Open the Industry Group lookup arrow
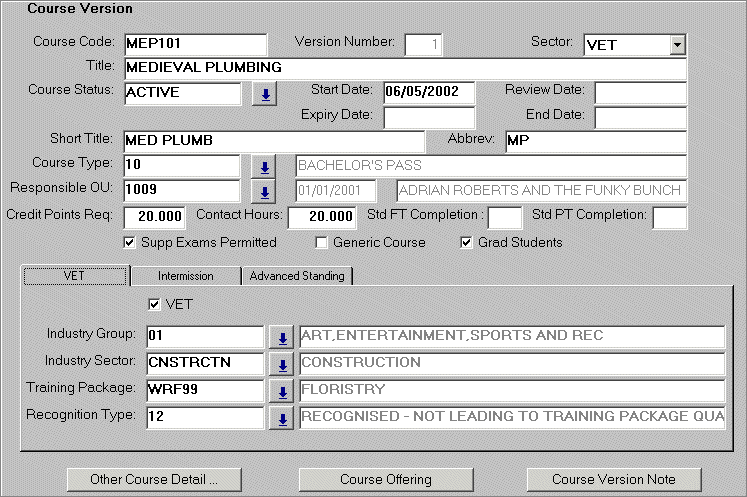Viewport: 747px width, 497px height. coord(282,337)
